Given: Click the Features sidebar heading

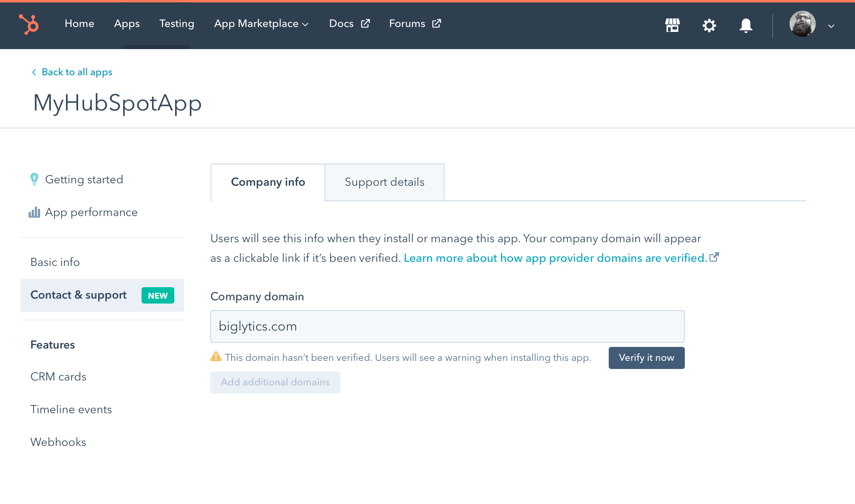Looking at the screenshot, I should pyautogui.click(x=53, y=345).
